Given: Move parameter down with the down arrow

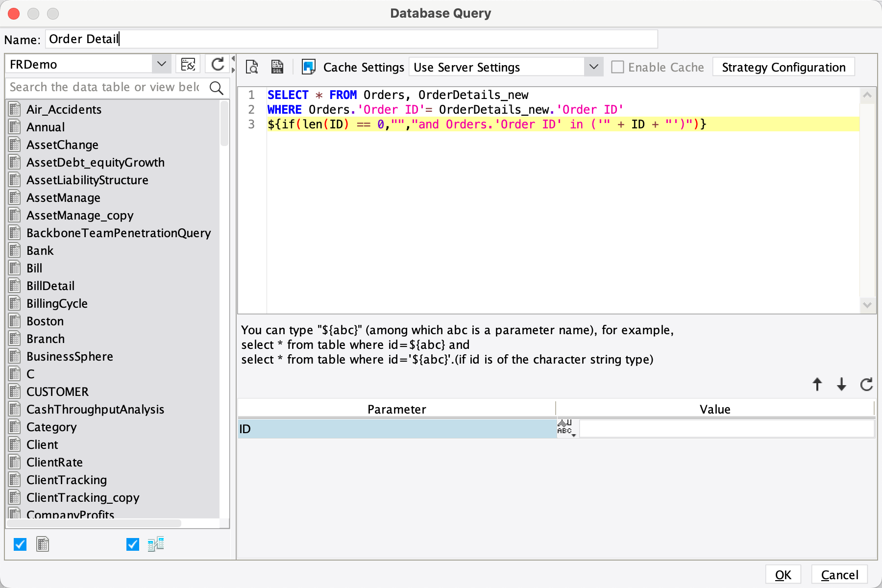Looking at the screenshot, I should click(841, 384).
